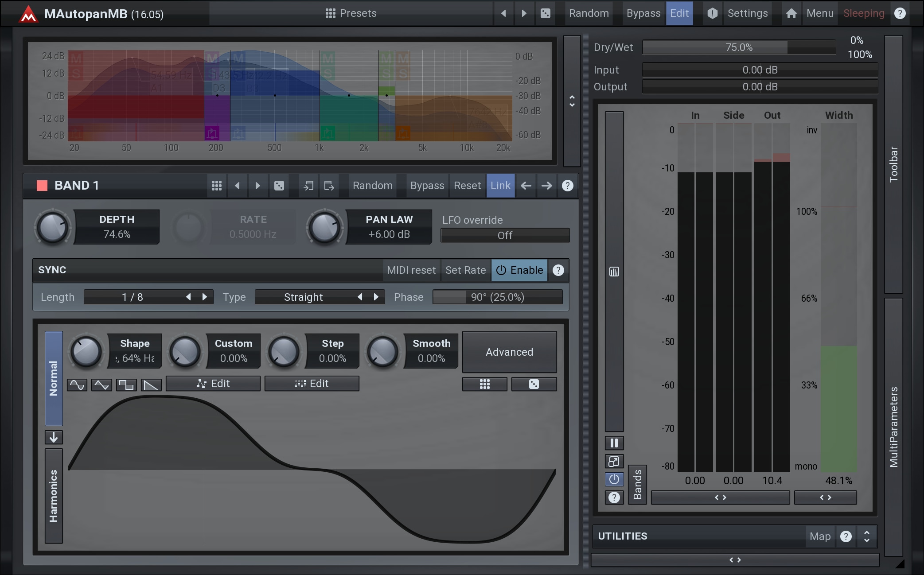The height and width of the screenshot is (575, 924).
Task: Pause the meters display
Action: point(614,443)
